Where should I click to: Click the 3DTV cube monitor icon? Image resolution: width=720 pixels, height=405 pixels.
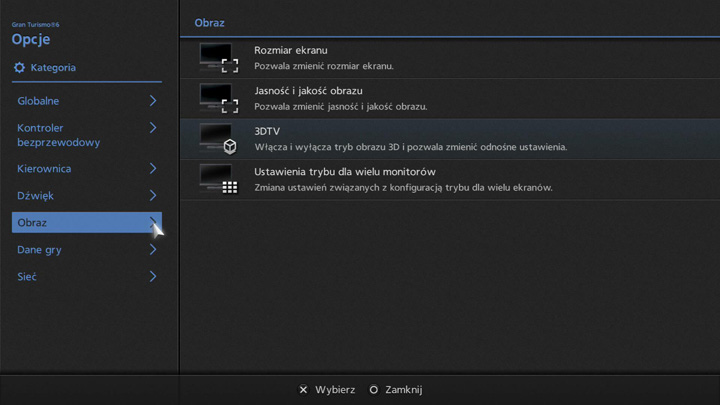[x=218, y=139]
